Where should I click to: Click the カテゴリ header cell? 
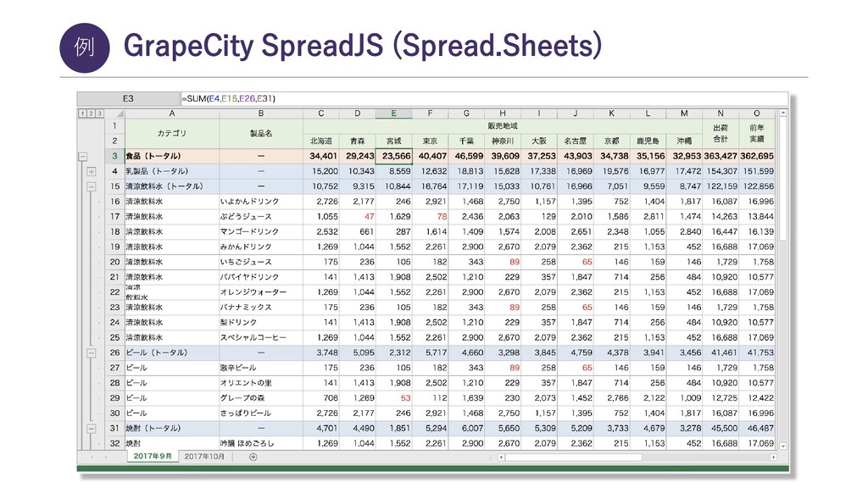172,133
